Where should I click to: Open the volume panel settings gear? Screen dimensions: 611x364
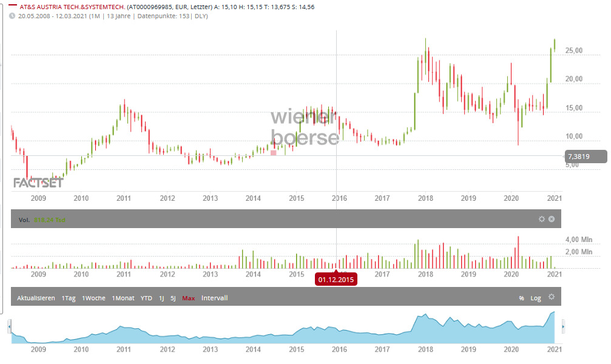coord(541,219)
